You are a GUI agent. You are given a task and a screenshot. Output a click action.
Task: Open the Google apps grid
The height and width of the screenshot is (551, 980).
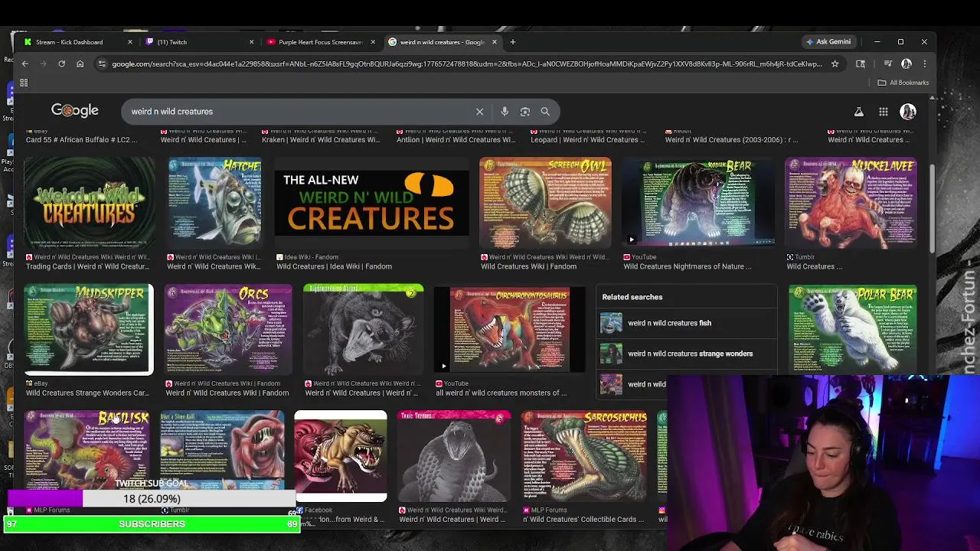pyautogui.click(x=884, y=112)
